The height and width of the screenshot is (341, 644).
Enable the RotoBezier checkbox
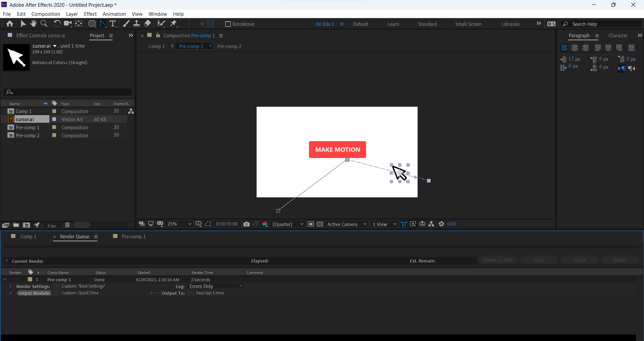[x=228, y=24]
